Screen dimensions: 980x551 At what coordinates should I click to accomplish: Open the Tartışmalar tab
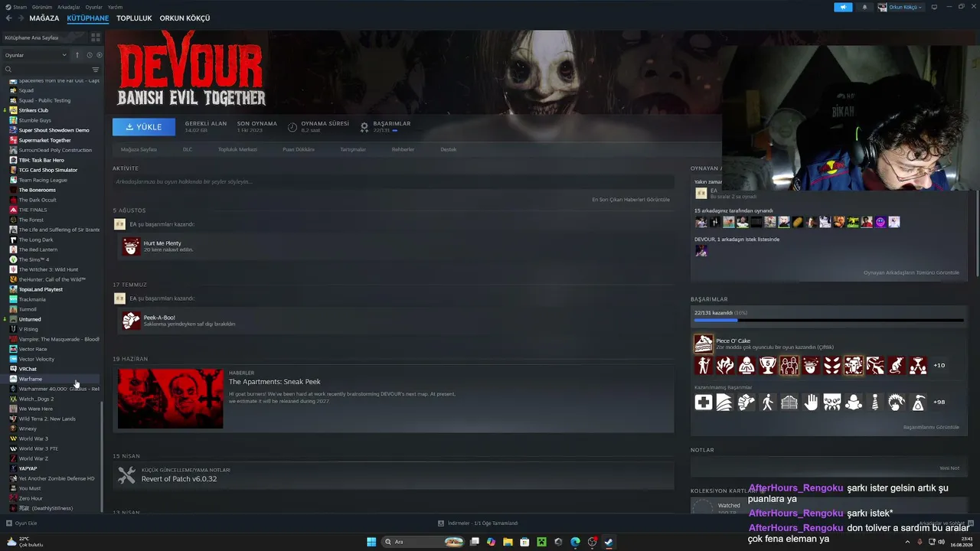point(353,149)
